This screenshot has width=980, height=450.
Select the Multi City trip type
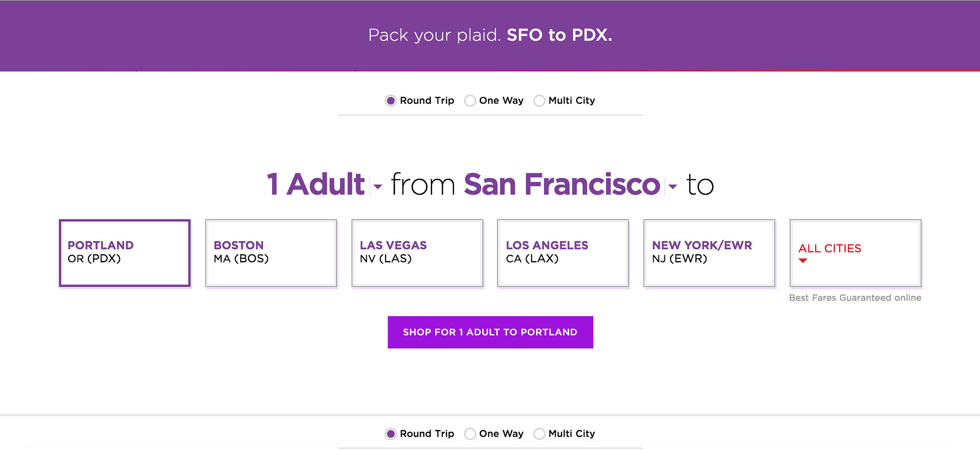[539, 100]
